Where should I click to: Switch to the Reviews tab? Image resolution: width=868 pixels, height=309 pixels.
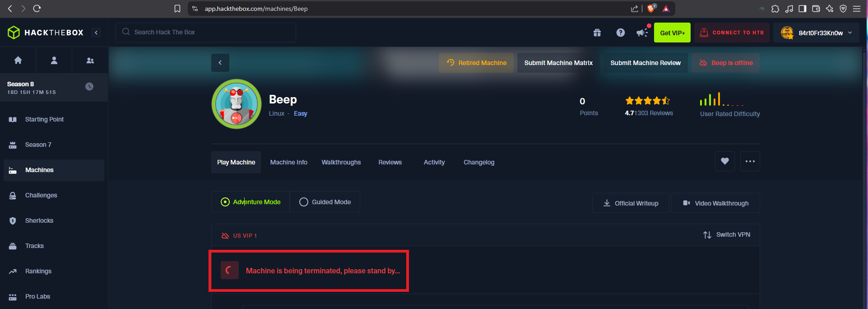(x=390, y=162)
